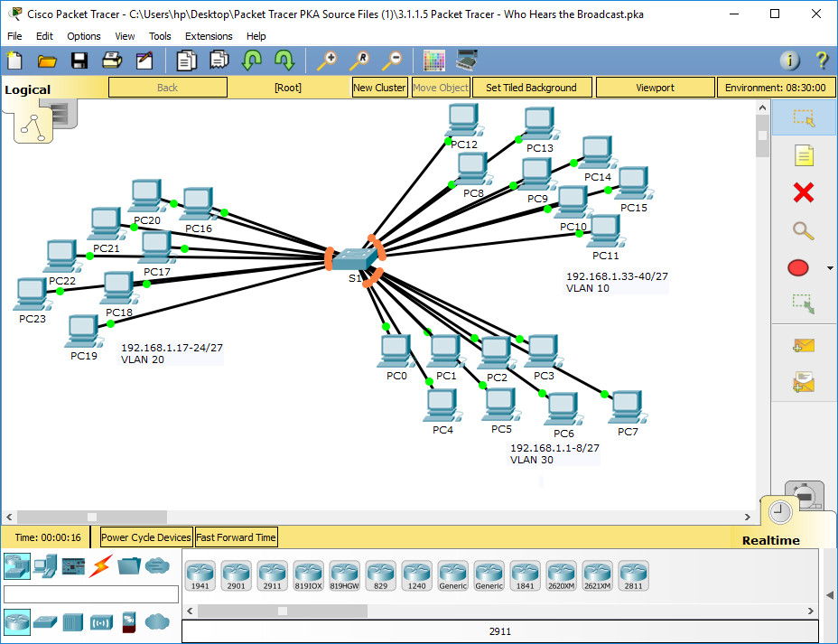Image resolution: width=838 pixels, height=644 pixels.
Task: Open the Activity Wizard icon
Action: pos(144,61)
